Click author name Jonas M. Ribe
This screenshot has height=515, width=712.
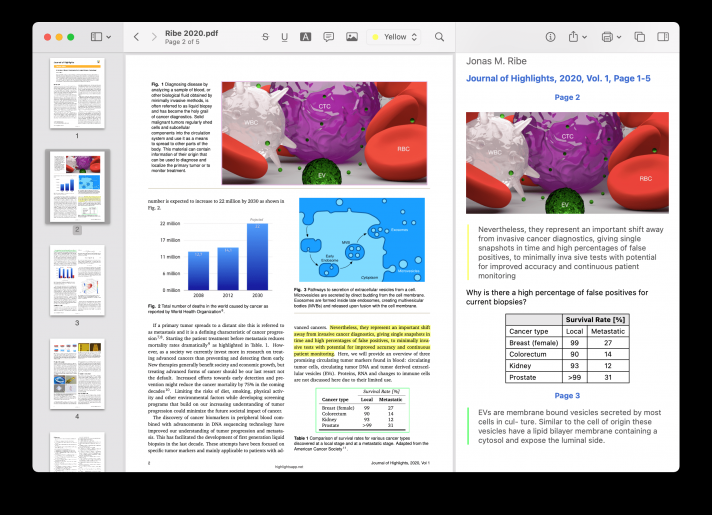click(496, 61)
